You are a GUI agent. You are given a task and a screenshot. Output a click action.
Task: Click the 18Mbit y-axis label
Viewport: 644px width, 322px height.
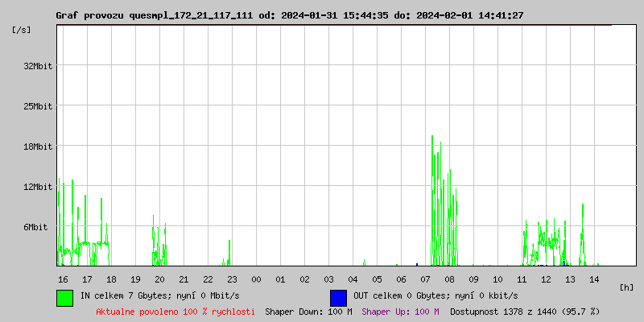pos(38,147)
